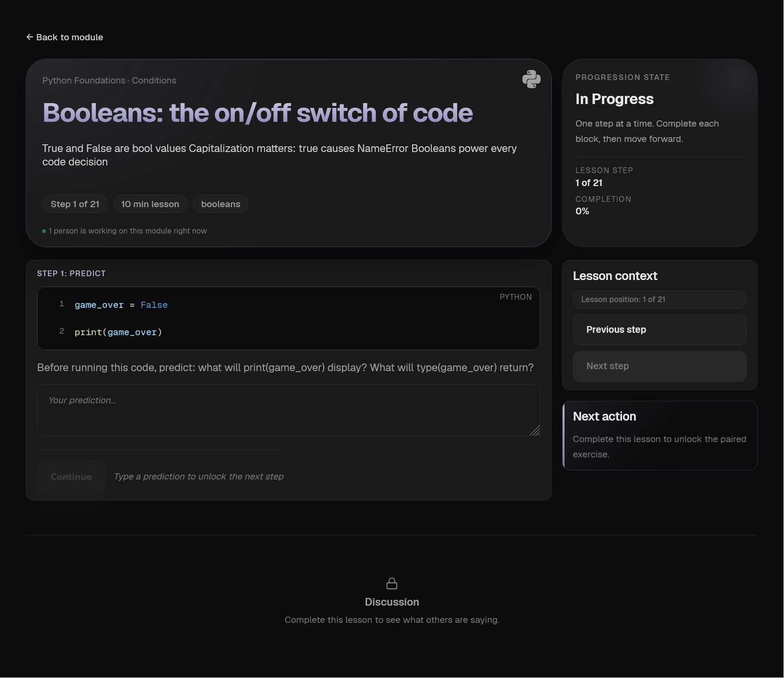
Task: Open the Next step control
Action: point(659,366)
